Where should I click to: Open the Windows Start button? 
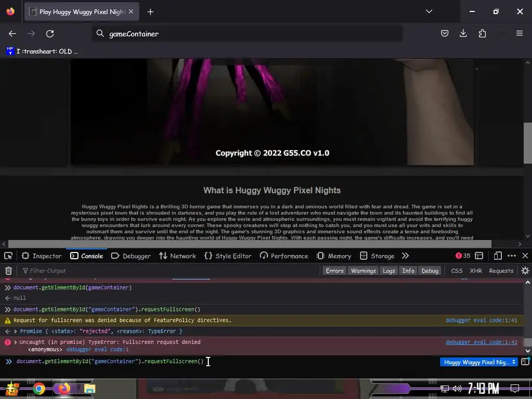11,389
